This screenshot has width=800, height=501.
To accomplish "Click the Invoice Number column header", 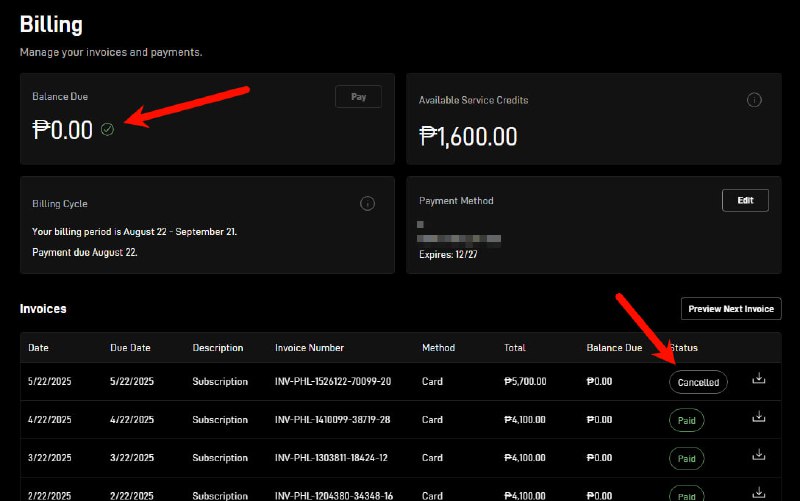I will pyautogui.click(x=309, y=348).
